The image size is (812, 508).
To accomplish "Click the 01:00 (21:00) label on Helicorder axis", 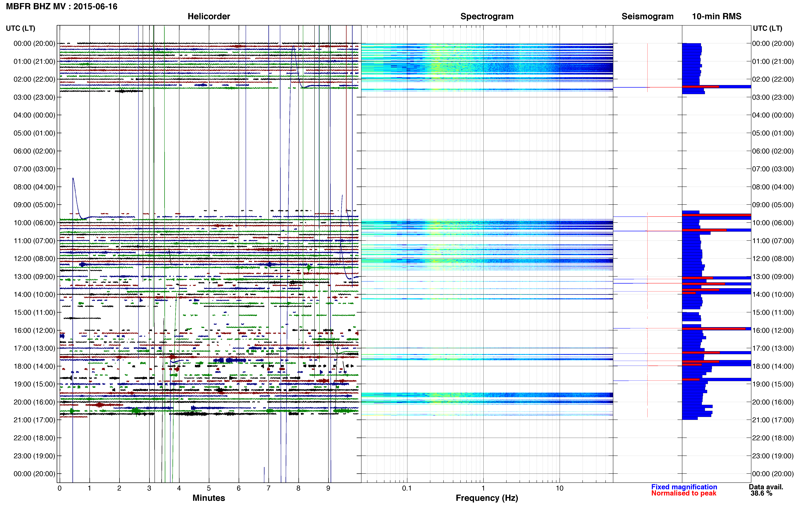I will pos(34,62).
